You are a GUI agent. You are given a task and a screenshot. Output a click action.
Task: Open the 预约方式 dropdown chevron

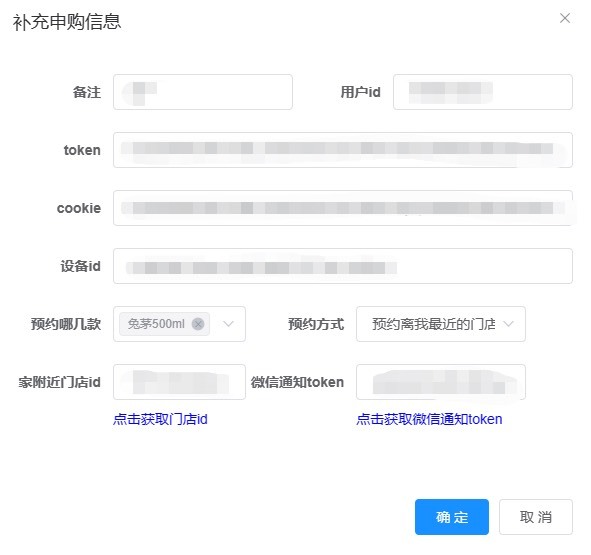[508, 324]
